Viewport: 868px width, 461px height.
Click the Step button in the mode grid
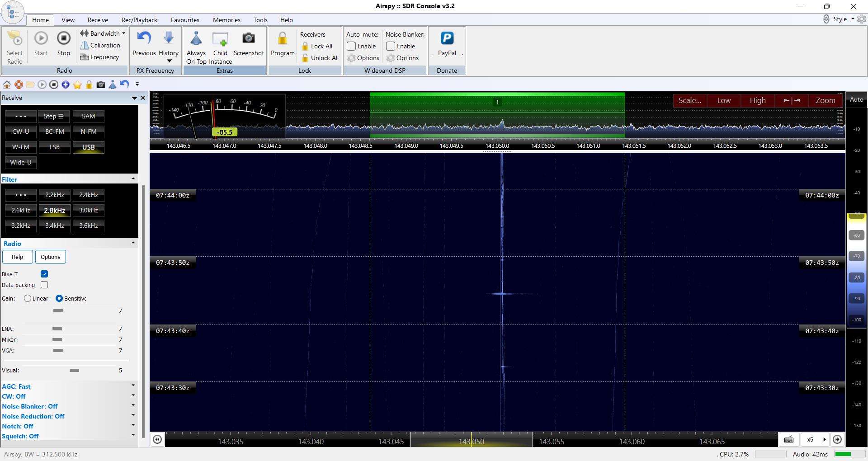click(53, 116)
